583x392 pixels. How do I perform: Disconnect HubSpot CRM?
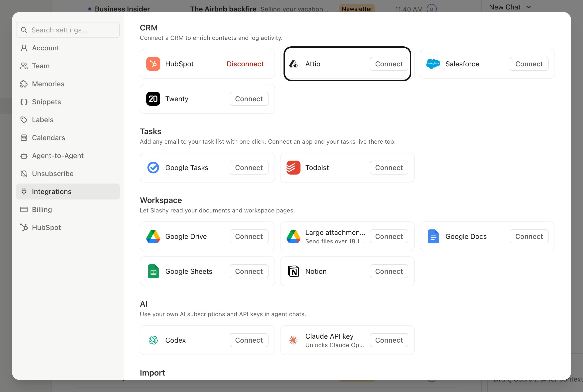(x=245, y=64)
